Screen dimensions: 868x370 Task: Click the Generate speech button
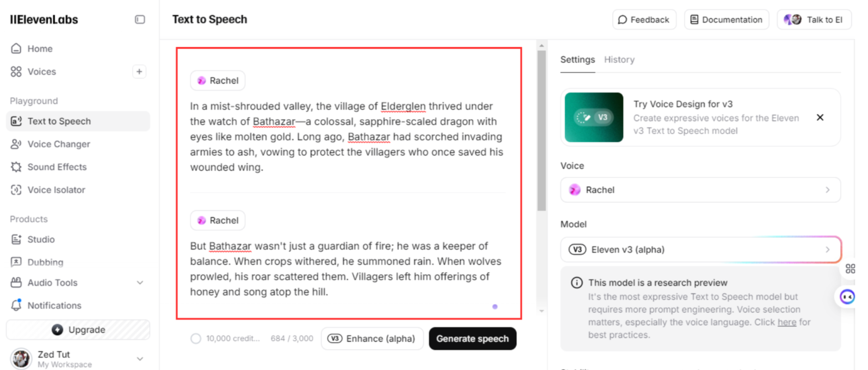click(x=472, y=338)
